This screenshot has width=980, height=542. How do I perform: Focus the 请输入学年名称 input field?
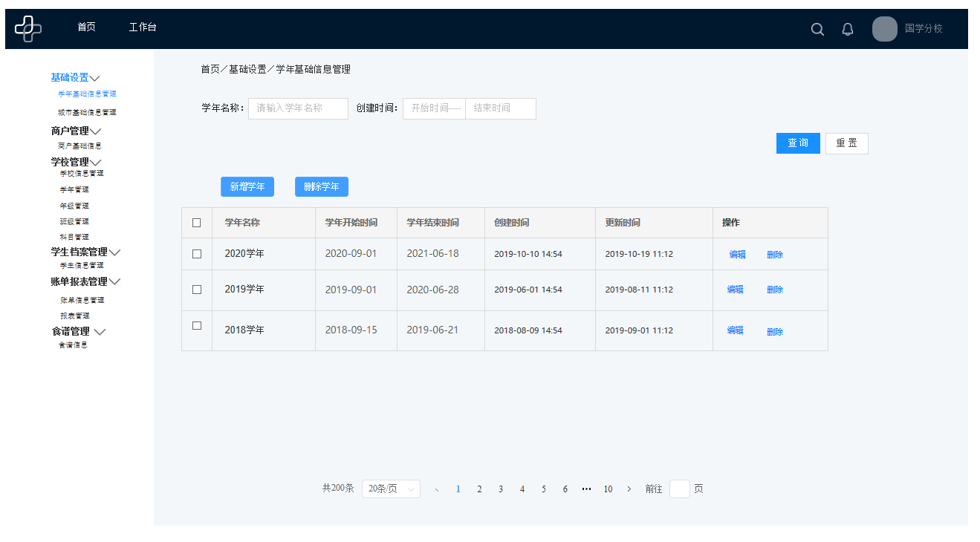(298, 108)
